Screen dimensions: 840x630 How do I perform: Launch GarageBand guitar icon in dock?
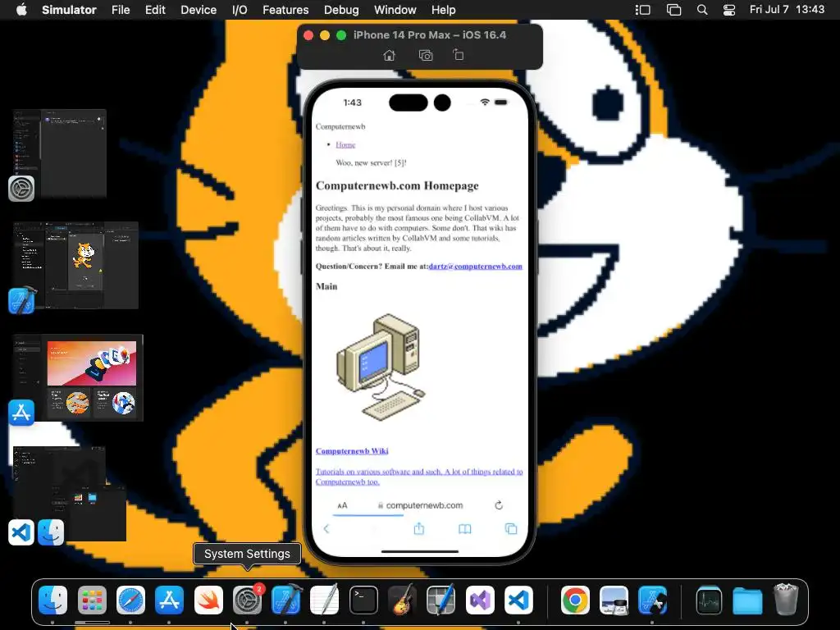(402, 600)
